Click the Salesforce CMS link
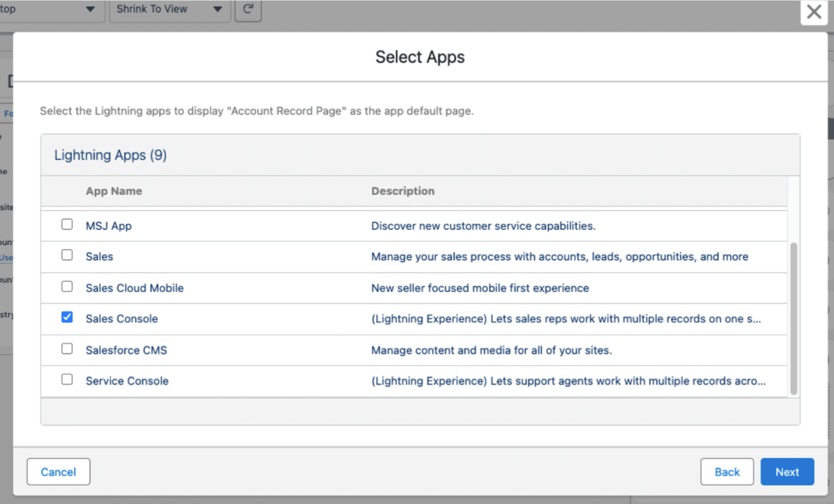This screenshot has height=504, width=834. [126, 350]
